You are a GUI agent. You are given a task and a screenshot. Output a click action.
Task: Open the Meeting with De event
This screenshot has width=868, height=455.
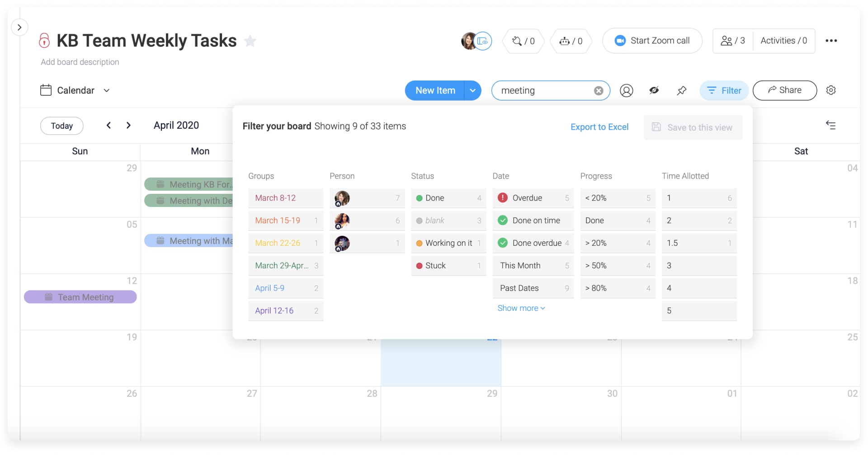click(189, 201)
